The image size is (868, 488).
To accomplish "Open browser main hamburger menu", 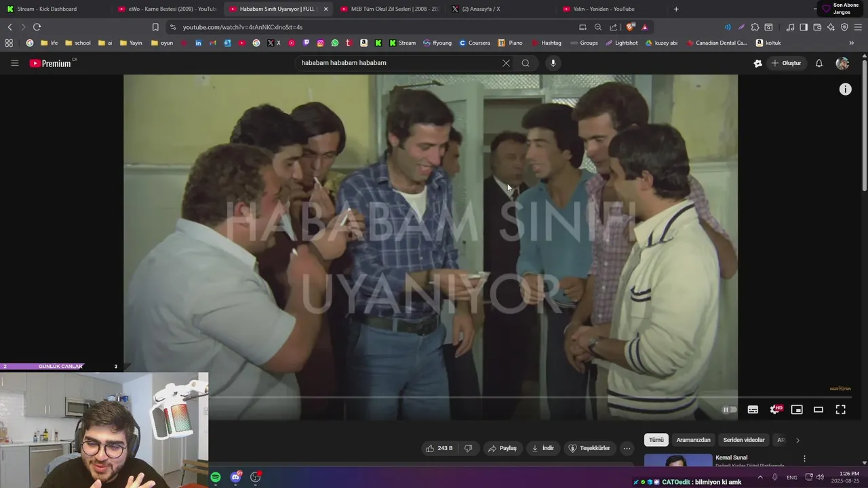I will tap(858, 27).
